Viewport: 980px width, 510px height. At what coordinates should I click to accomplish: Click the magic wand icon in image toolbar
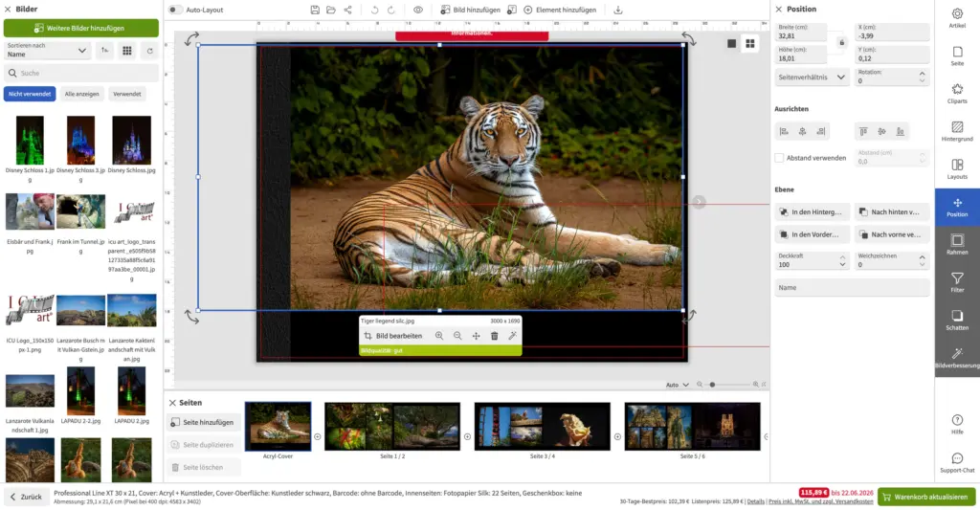click(x=513, y=336)
